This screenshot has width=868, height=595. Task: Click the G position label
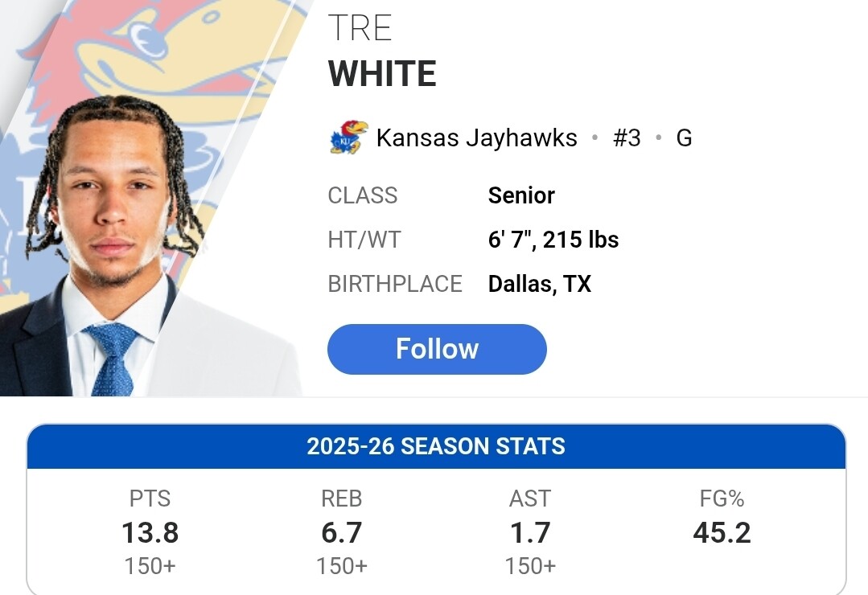[x=684, y=138]
